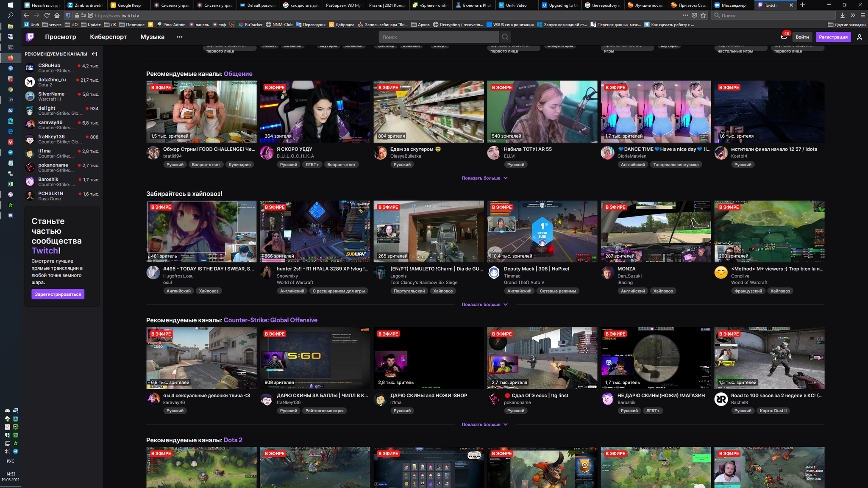Show more toolbar items chevron
Image resolution: width=868 pixels, height=488 pixels.
[853, 15]
